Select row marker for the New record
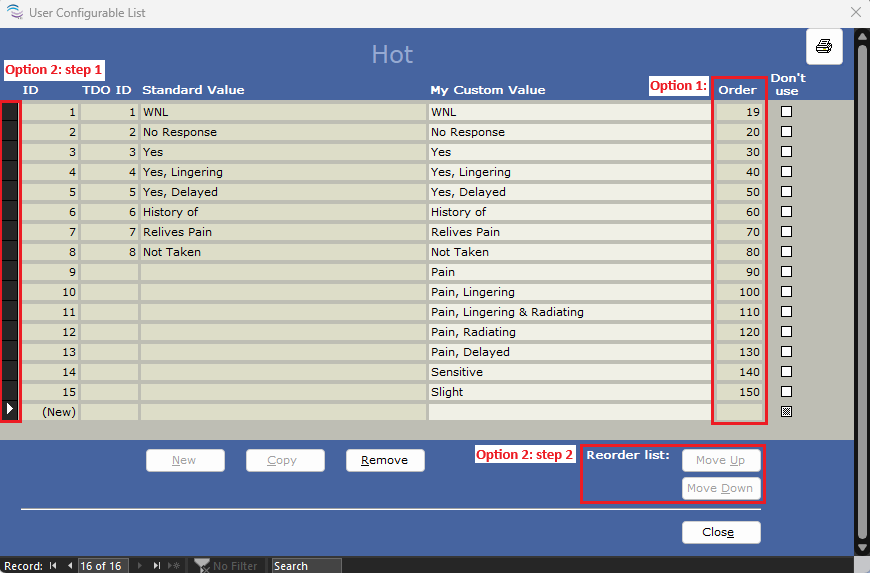 [10, 409]
